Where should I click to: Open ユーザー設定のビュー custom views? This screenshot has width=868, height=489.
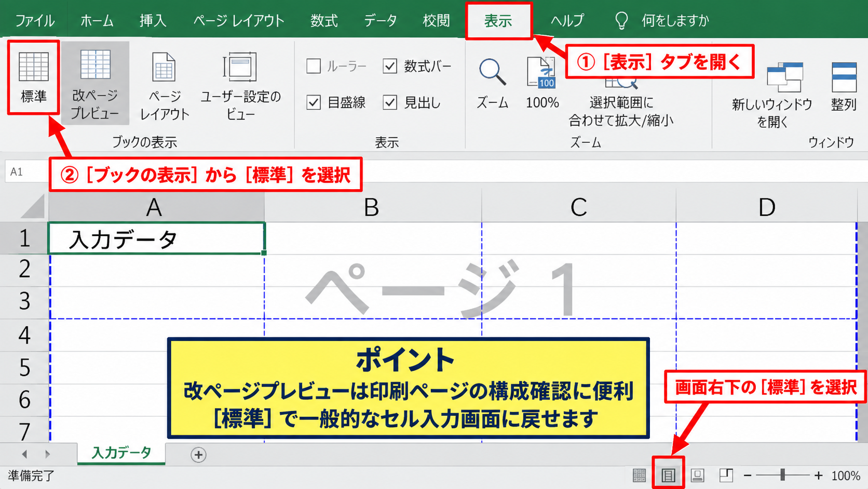(240, 86)
